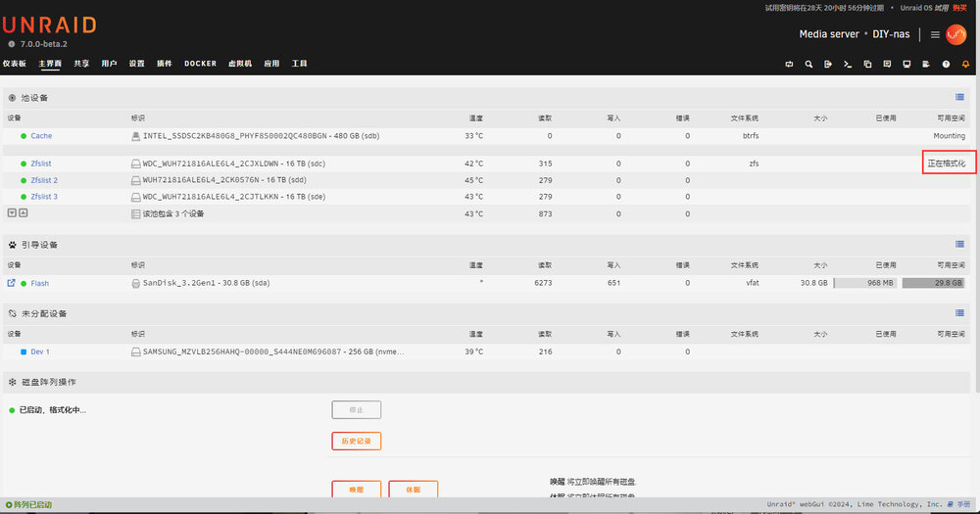Click the refresh arrows toolbar icon
Screen dimensions: 980x514
point(789,64)
